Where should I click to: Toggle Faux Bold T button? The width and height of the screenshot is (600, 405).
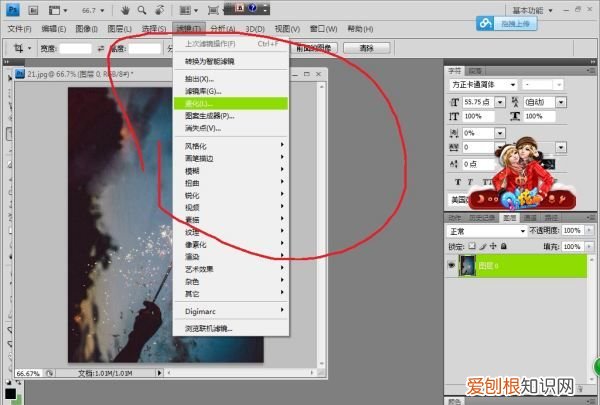click(458, 182)
